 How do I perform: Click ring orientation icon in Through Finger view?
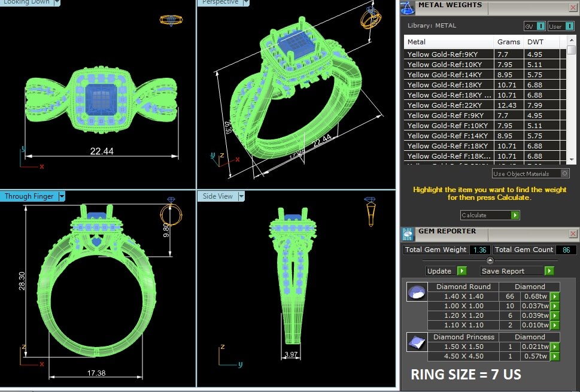click(171, 211)
